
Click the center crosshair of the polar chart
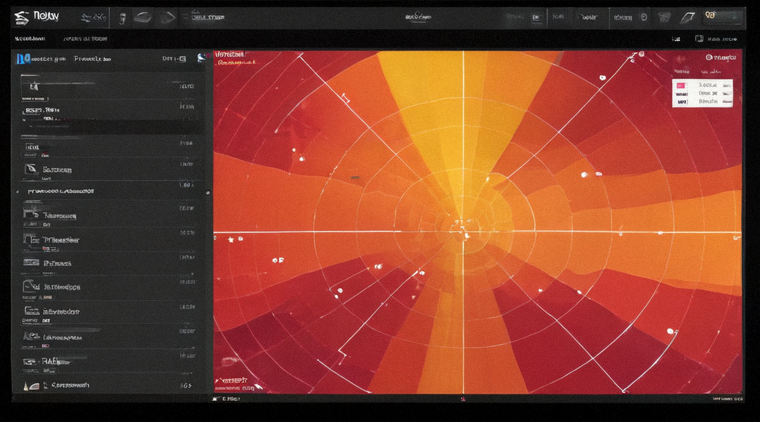coord(463,233)
